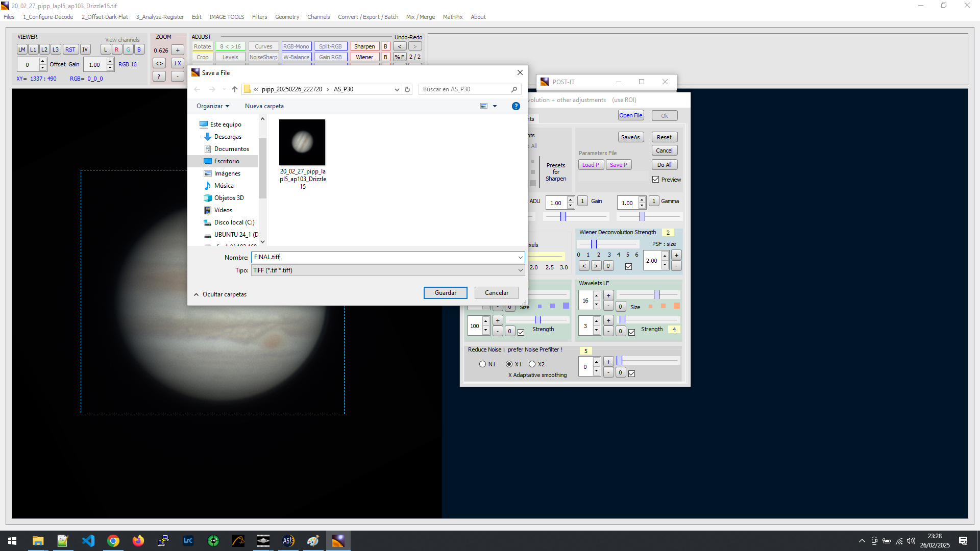Open the Convert / Export / Batch menu
This screenshot has height=551, width=980.
[x=367, y=17]
